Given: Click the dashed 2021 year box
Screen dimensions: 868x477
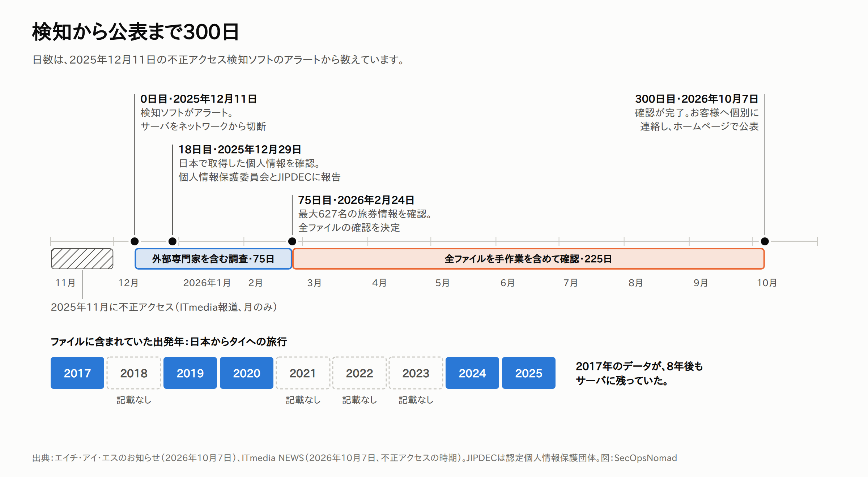Looking at the screenshot, I should click(x=303, y=373).
